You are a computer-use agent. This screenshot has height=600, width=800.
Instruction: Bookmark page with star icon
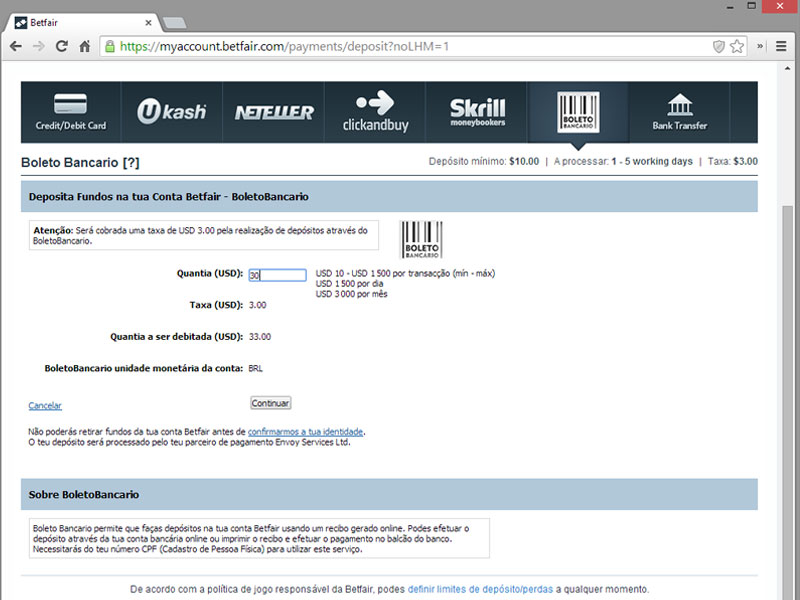(737, 46)
